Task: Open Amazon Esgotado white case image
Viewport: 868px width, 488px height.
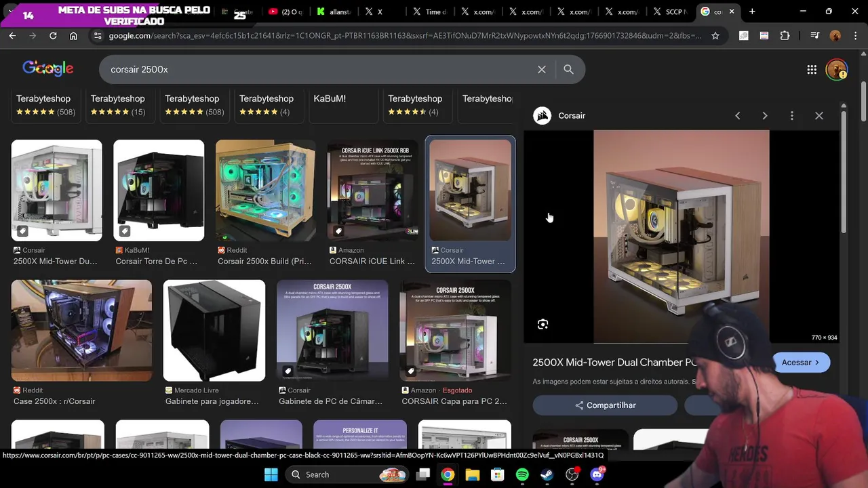Action: point(455,331)
